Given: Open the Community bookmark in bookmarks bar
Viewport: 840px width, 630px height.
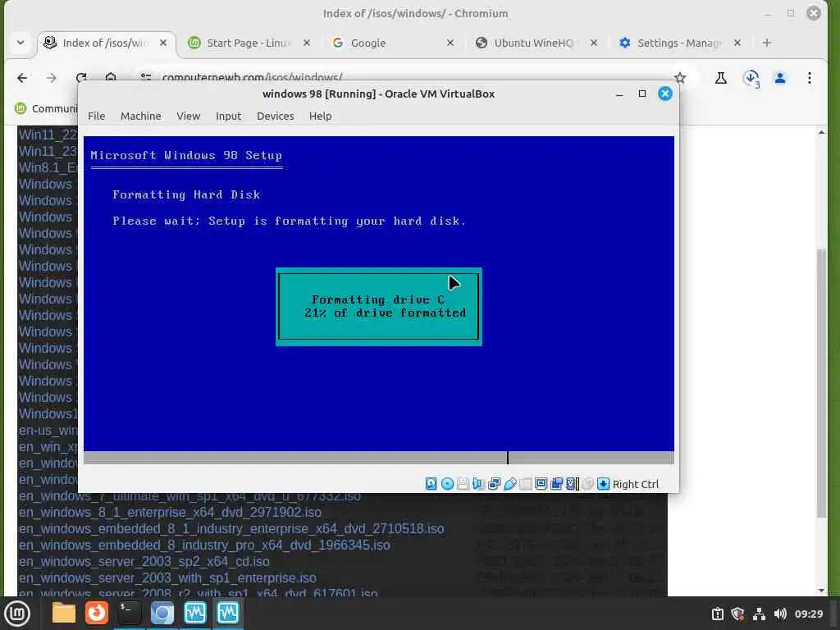Looking at the screenshot, I should (47, 109).
